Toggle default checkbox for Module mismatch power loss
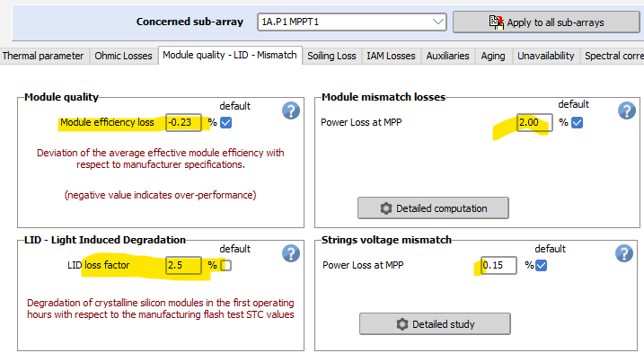Viewport: 644px width, 353px height. tap(577, 122)
